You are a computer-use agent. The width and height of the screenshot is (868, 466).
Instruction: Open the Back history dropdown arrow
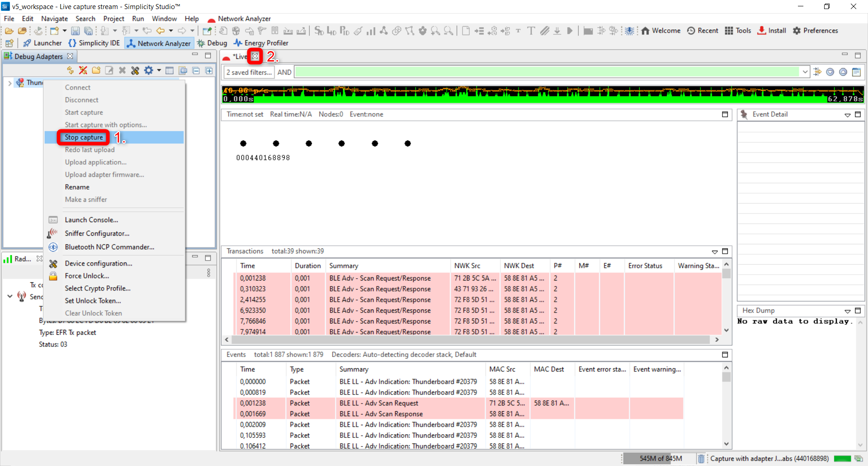click(x=171, y=31)
